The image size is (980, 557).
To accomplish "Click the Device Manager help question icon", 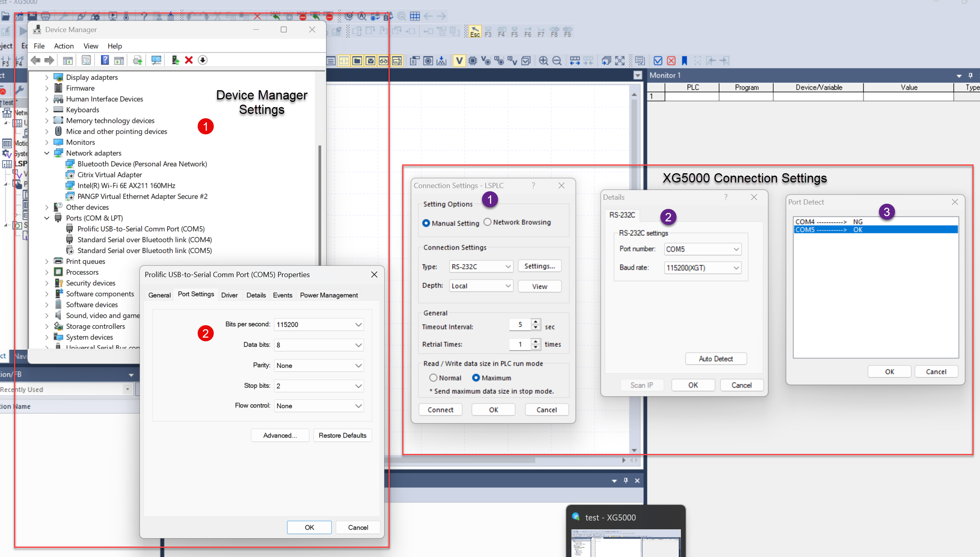I will coord(105,60).
